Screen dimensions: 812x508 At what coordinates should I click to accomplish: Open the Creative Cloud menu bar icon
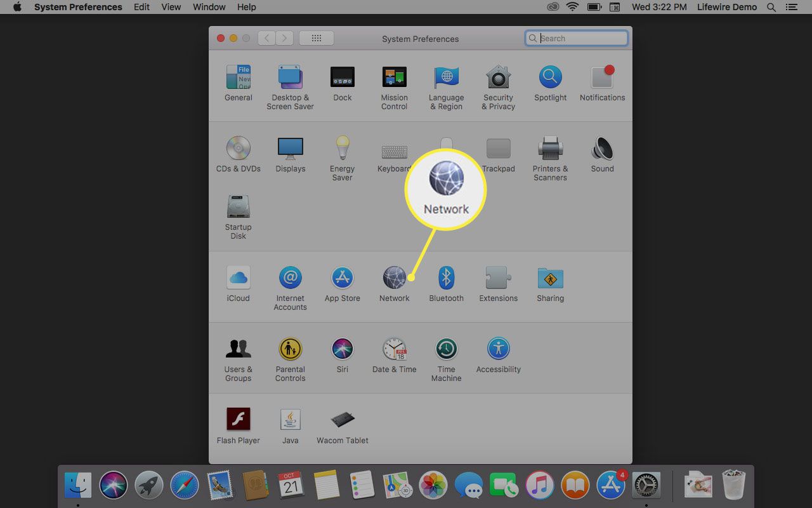[x=553, y=7]
